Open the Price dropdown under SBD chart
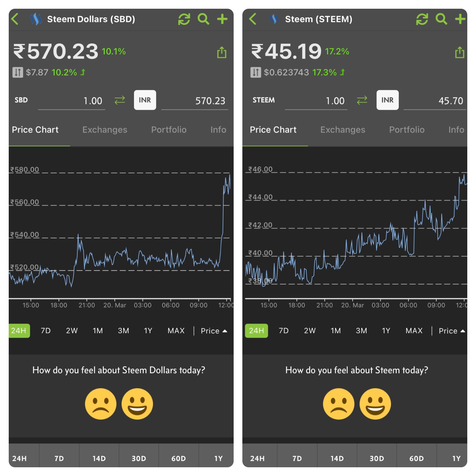476x476 pixels. [214, 331]
